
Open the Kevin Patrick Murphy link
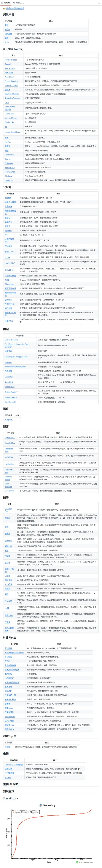(x=10, y=108)
